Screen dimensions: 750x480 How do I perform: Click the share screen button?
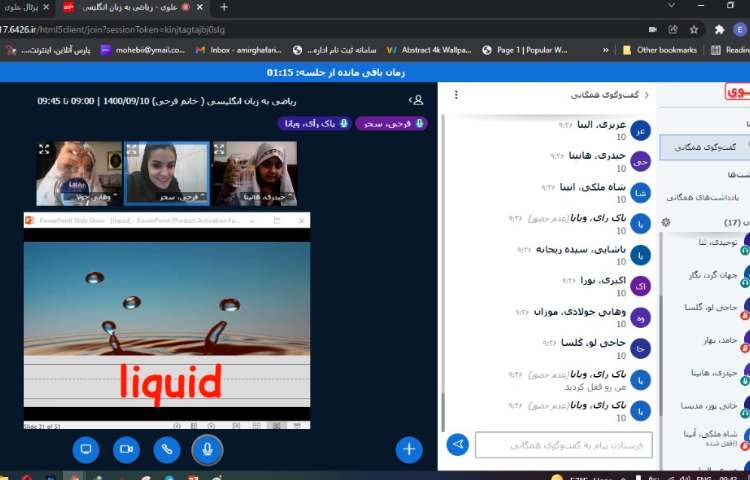(86, 449)
